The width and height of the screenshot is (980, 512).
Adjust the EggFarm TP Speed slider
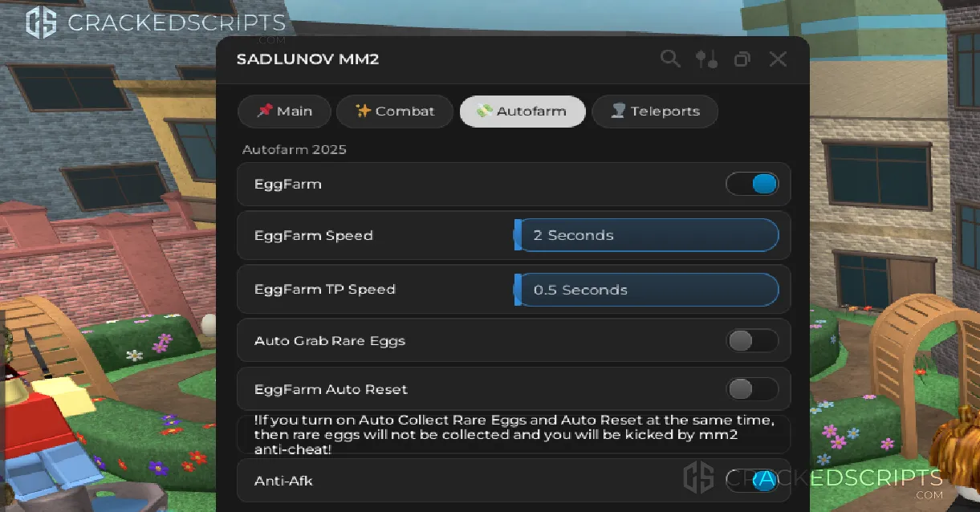click(646, 290)
